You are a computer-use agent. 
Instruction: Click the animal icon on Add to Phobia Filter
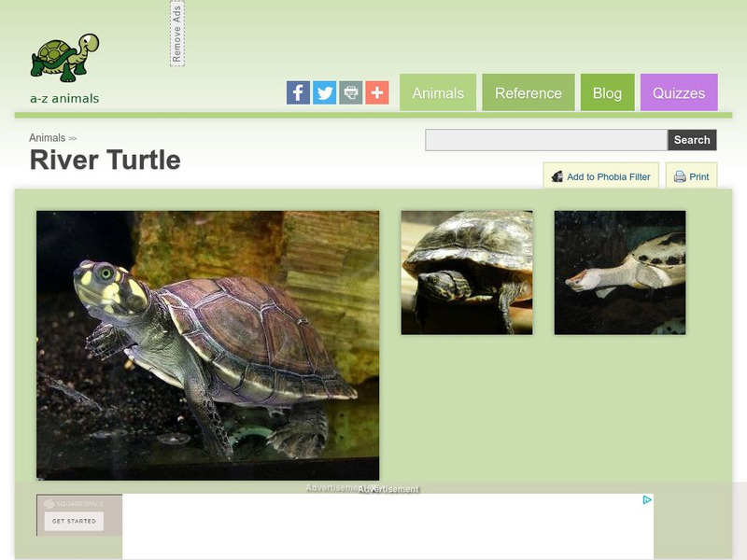557,176
